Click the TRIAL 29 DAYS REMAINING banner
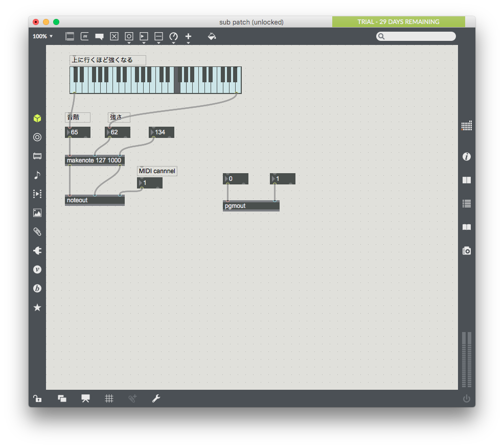Screen dimensions: 504x448 click(x=399, y=22)
